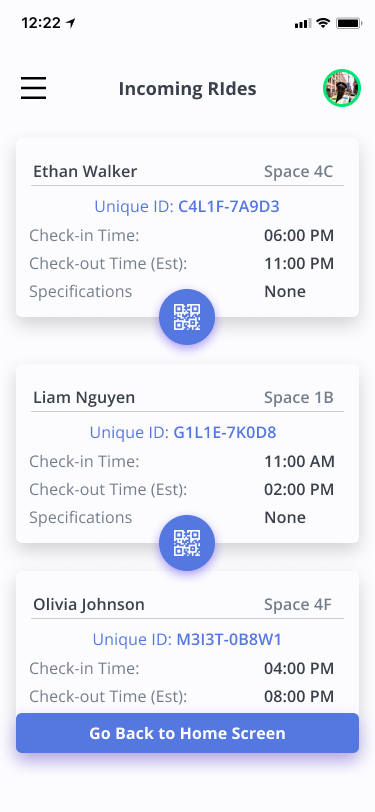Tap the profile avatar picture
This screenshot has width=375, height=812.
click(x=342, y=88)
